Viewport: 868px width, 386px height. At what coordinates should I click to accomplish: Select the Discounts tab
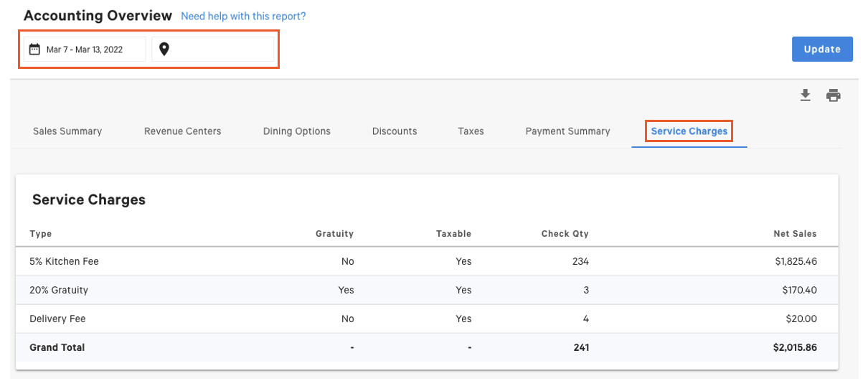395,131
